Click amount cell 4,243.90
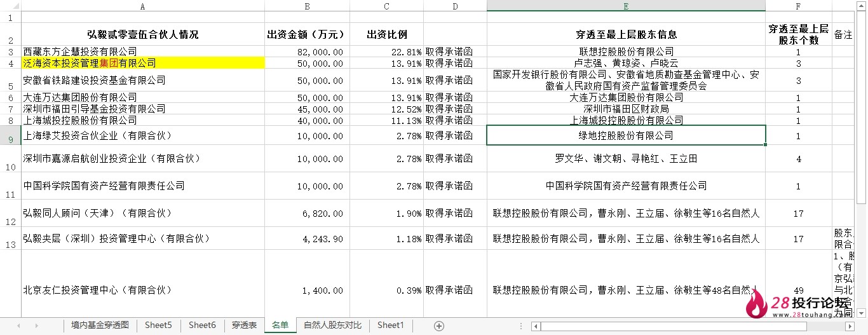Screen dimensions: 868x335 (x=307, y=238)
